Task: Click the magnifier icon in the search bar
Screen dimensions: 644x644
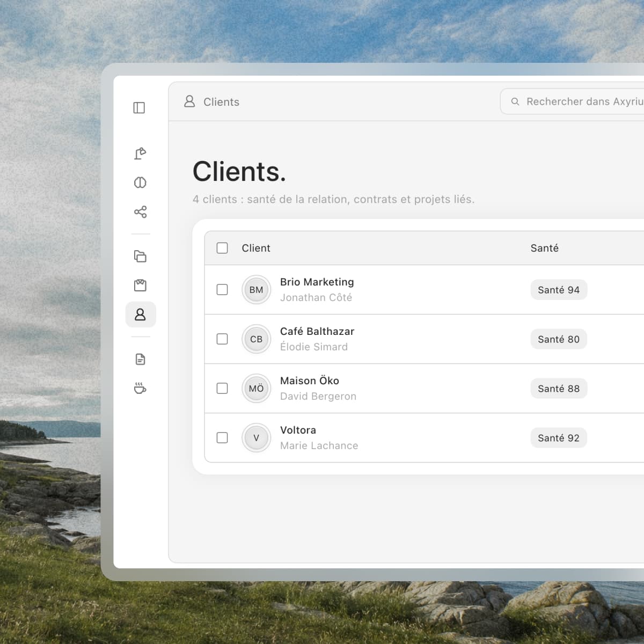Action: 515,101
